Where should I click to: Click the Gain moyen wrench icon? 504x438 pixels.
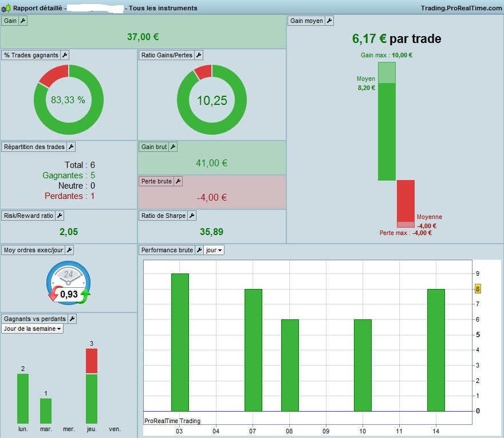(x=329, y=21)
